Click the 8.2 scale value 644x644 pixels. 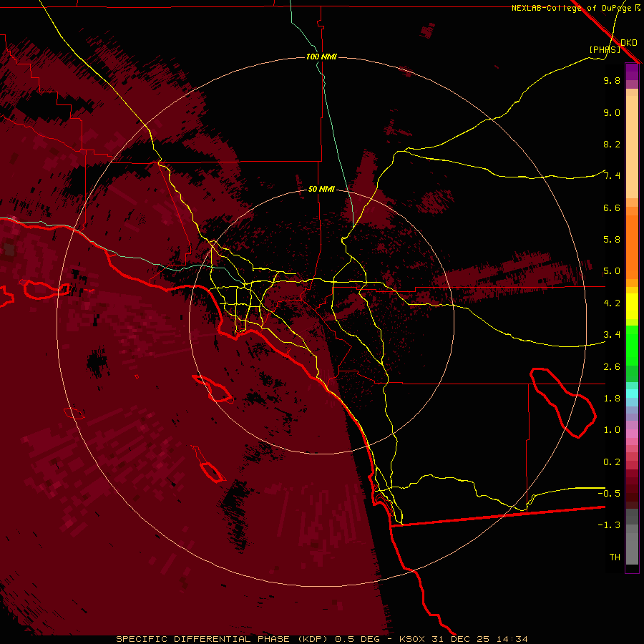[612, 144]
